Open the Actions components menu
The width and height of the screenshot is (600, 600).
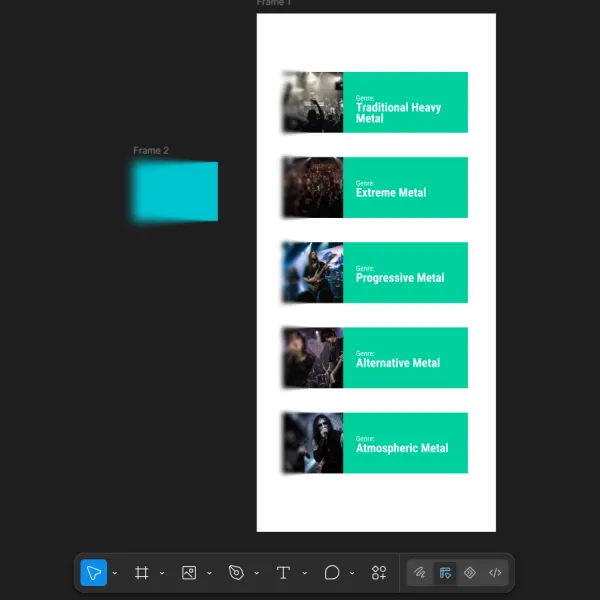379,572
